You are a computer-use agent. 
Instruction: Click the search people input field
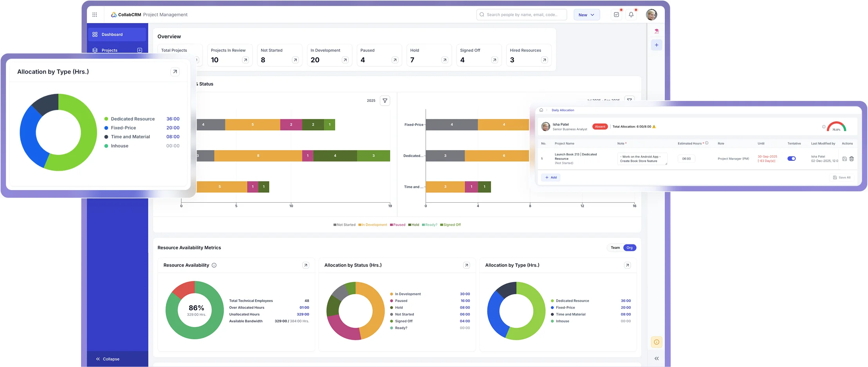point(521,14)
